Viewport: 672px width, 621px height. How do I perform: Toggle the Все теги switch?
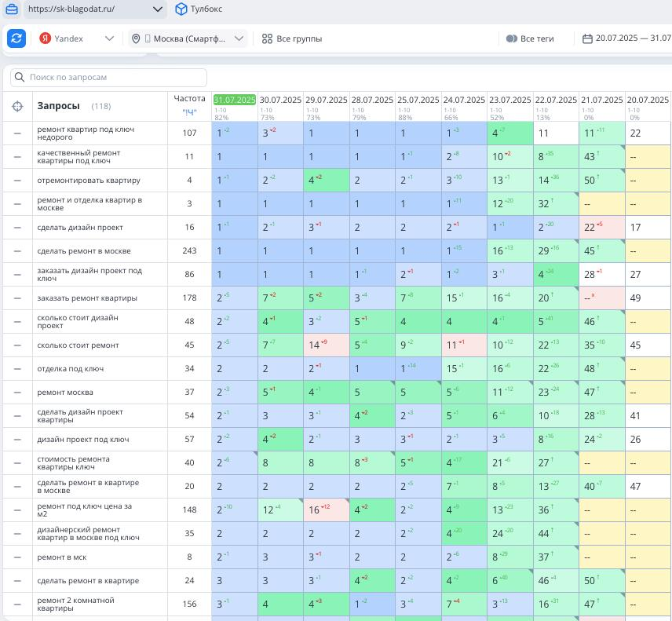(511, 38)
